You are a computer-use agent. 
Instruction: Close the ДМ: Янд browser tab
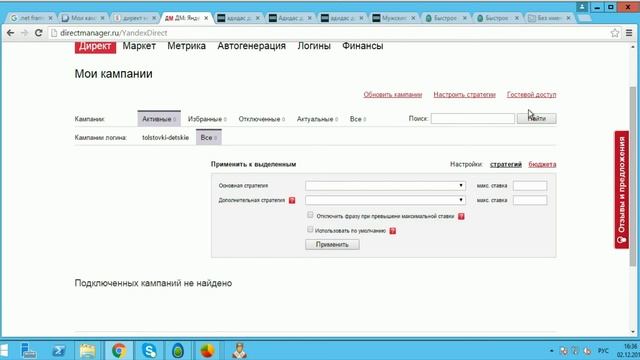[x=206, y=18]
